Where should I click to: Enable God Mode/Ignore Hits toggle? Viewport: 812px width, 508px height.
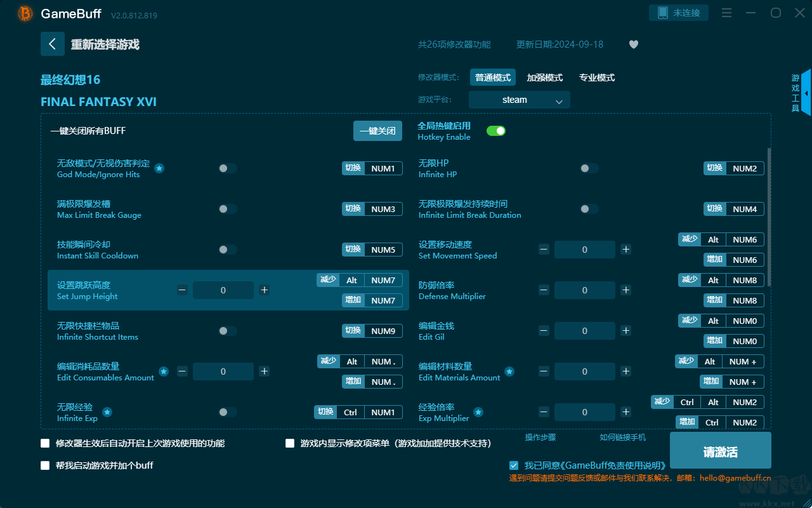[228, 168]
